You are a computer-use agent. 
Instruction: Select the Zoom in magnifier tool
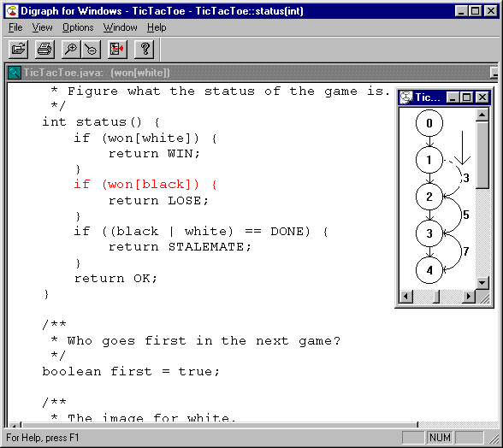tap(70, 50)
